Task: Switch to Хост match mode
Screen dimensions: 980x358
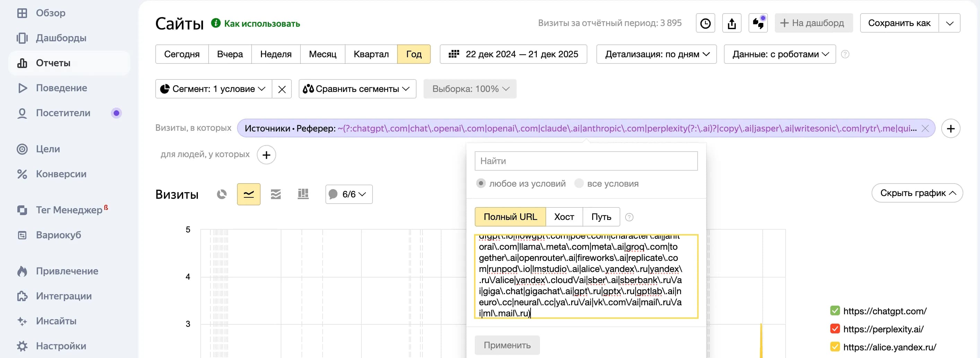Action: (x=564, y=217)
